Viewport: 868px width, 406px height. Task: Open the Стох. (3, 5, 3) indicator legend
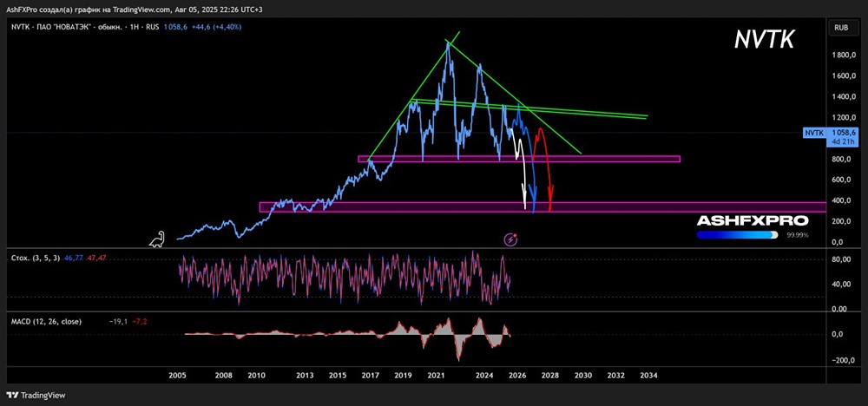[x=37, y=259]
